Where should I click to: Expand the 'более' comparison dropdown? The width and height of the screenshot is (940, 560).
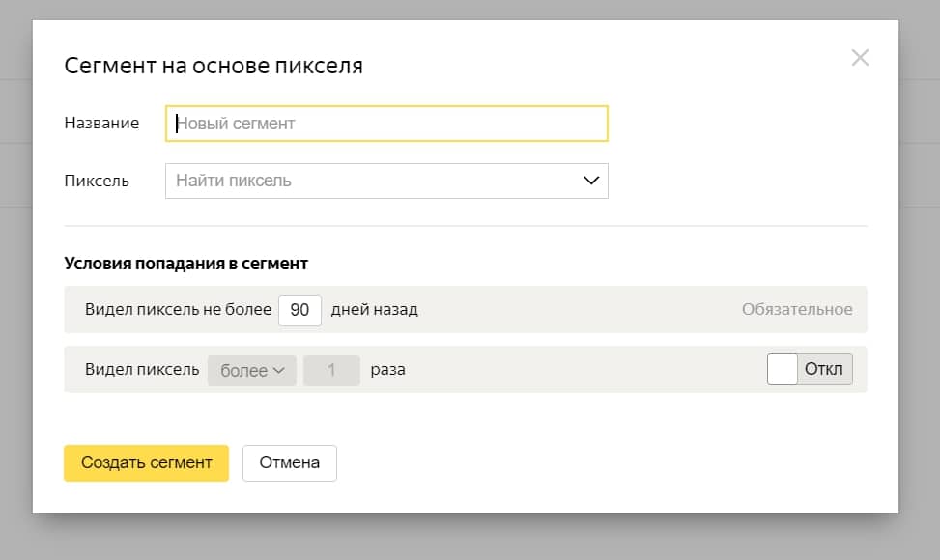point(251,369)
